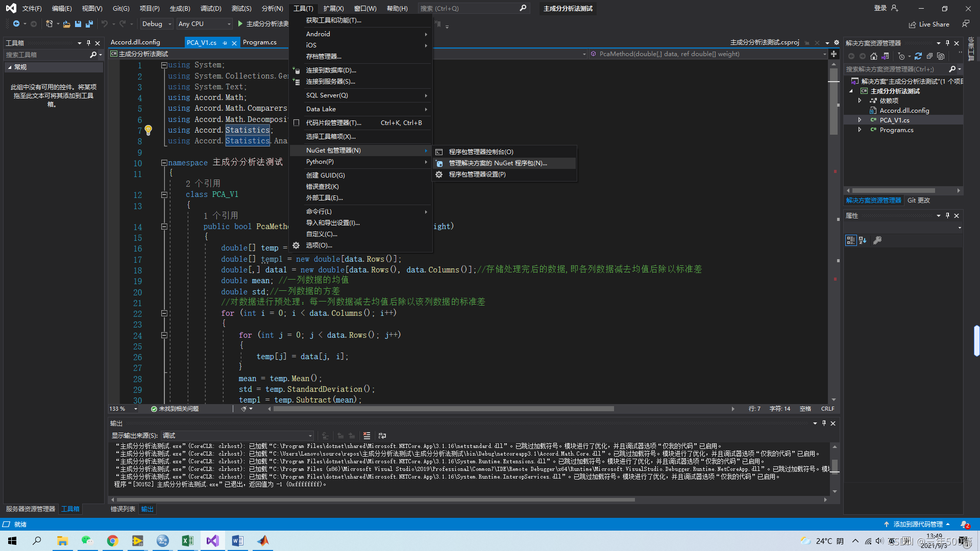
Task: Click the switch views icon in Solution Explorer
Action: (x=886, y=56)
